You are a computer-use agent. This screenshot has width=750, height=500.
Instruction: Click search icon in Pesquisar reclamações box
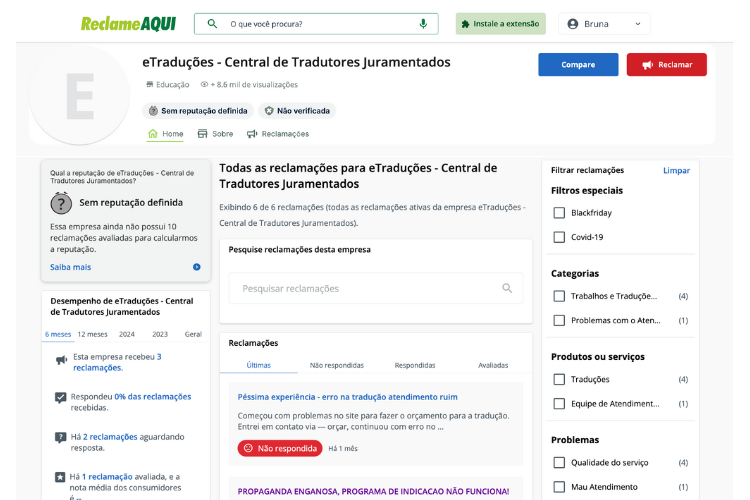tap(507, 288)
